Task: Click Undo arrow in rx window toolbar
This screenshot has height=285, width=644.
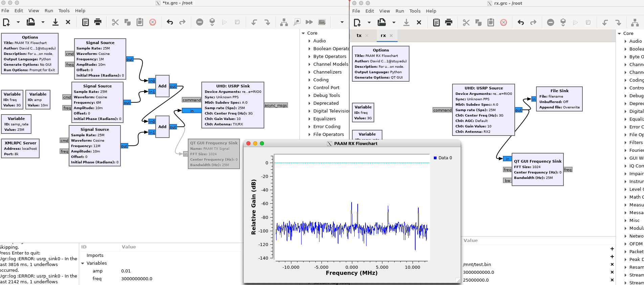Action: click(x=521, y=23)
